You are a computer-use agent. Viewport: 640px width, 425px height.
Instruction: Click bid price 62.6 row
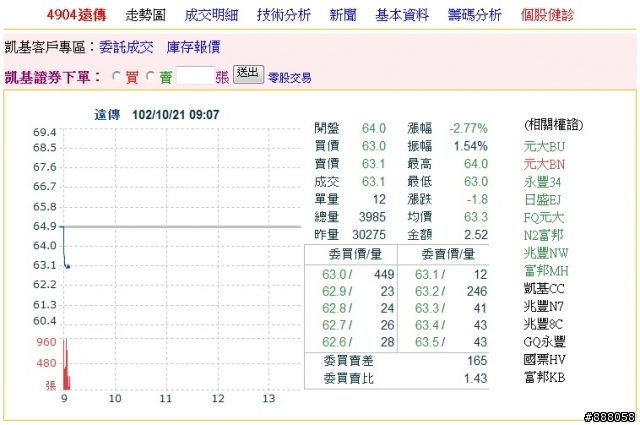click(358, 342)
